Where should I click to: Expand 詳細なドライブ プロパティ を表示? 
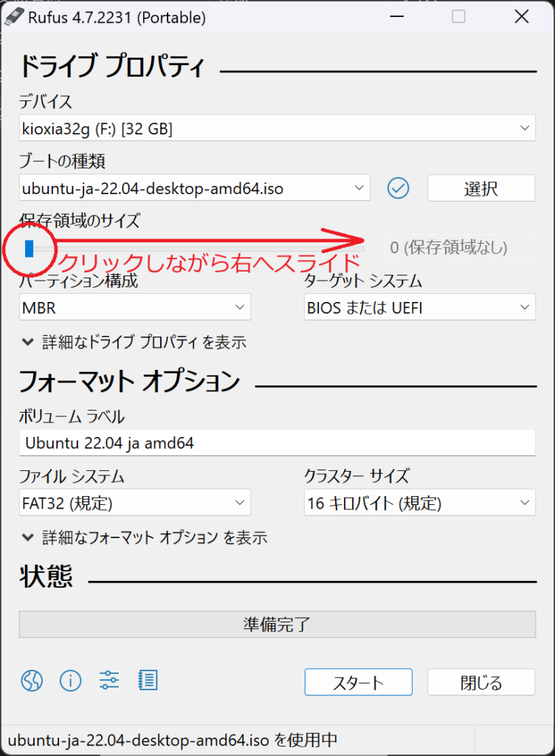(x=134, y=343)
